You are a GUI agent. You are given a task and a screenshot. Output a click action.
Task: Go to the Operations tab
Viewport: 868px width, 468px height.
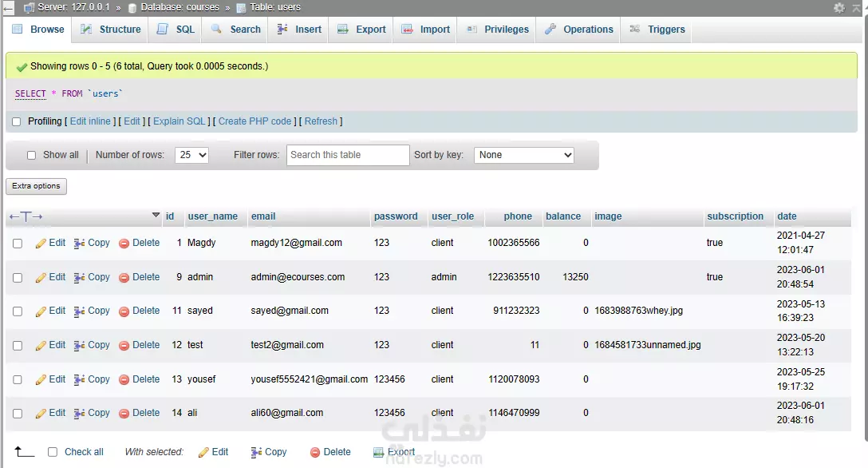coord(579,30)
